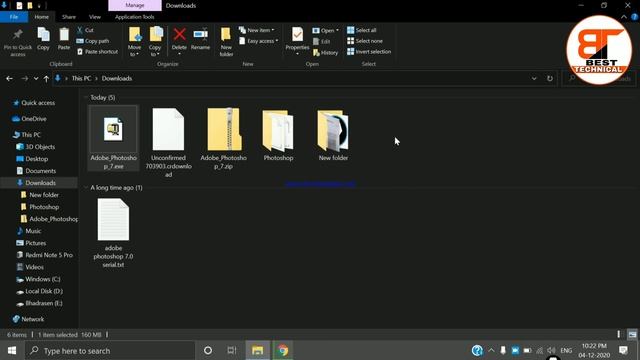This screenshot has height=360, width=640.
Task: Choose Copy path in Clipboard group
Action: (x=93, y=41)
